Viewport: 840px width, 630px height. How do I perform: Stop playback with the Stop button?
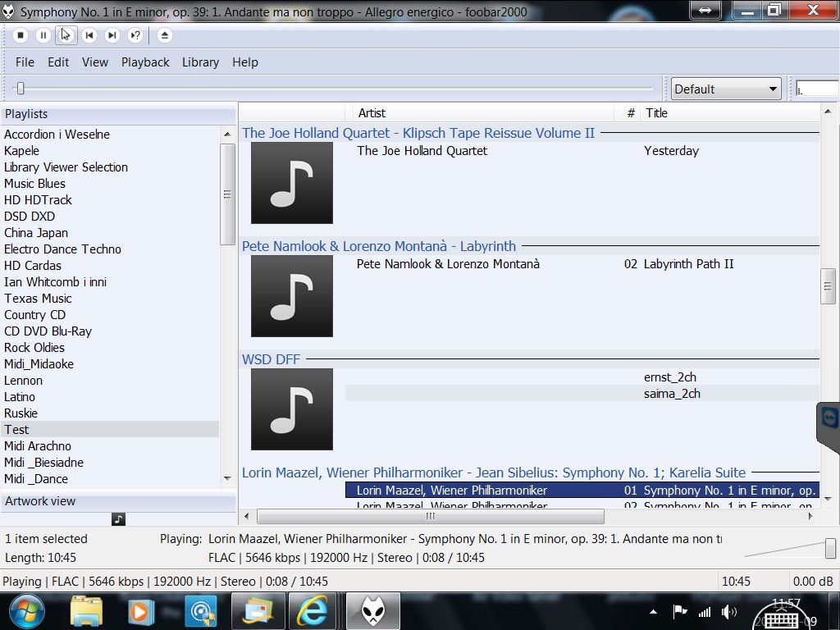pos(21,35)
